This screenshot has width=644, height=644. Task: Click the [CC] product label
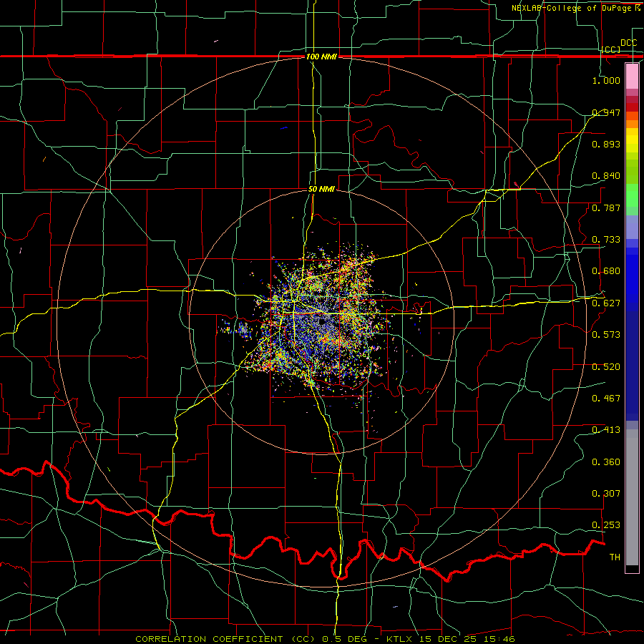point(611,49)
